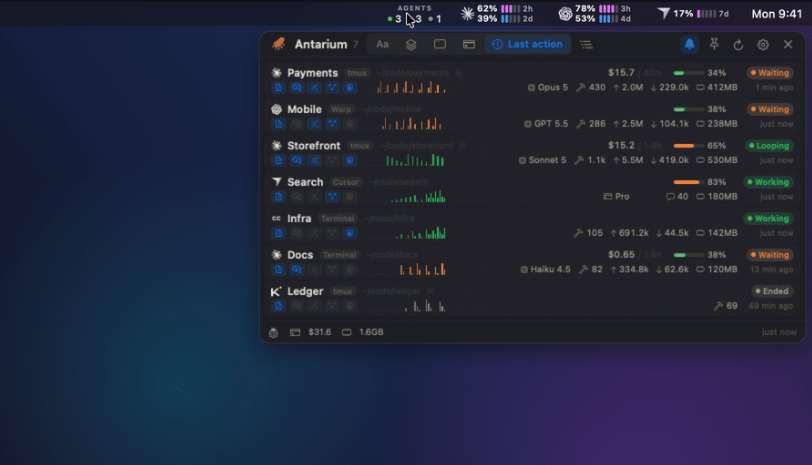Click the Waiting status badge for Mobile
The width and height of the screenshot is (812, 465).
tap(770, 109)
